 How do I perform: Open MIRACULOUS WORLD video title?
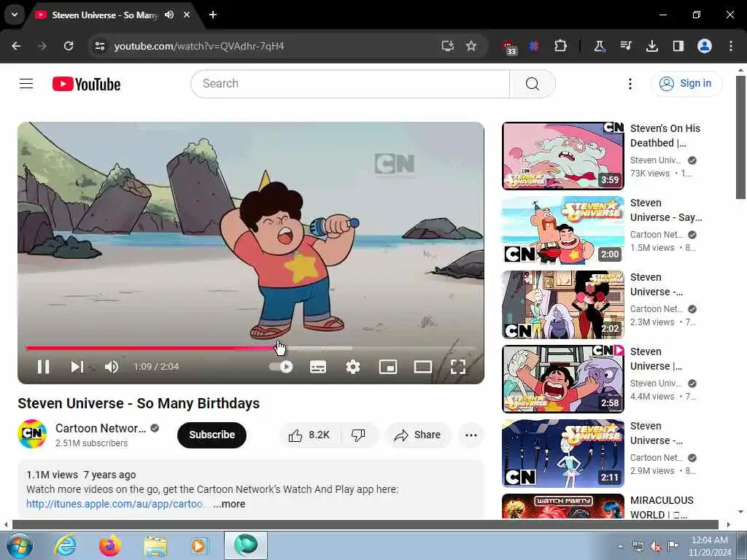tap(662, 507)
